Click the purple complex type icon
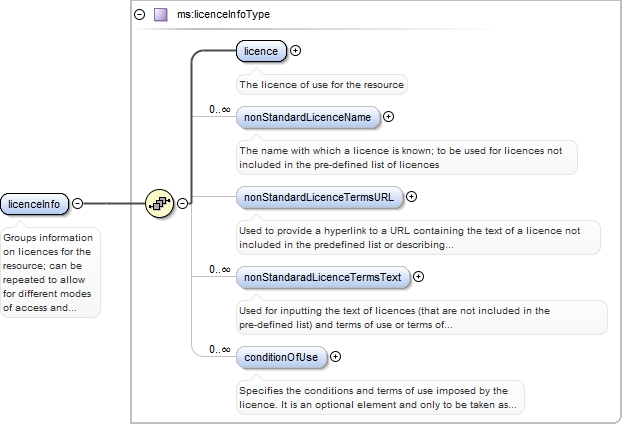This screenshot has width=623, height=425. (160, 15)
